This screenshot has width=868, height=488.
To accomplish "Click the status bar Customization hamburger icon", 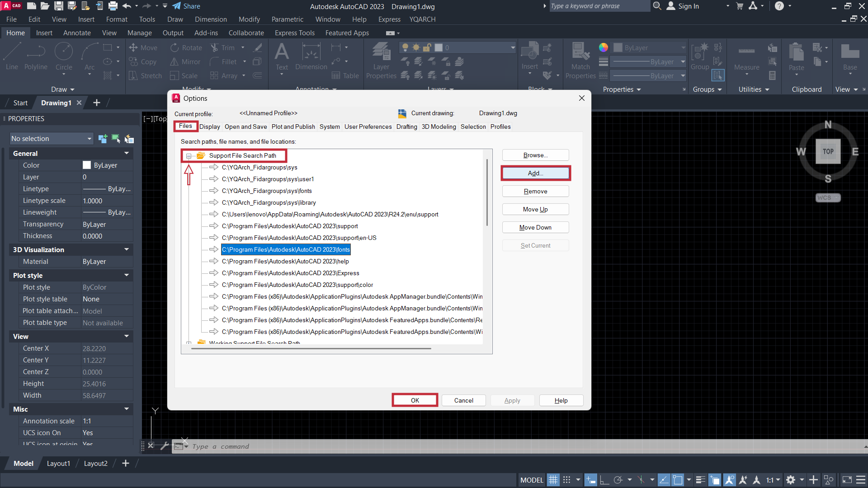I will (x=861, y=480).
